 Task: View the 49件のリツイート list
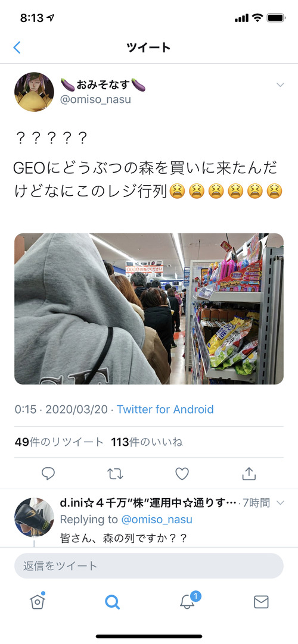(59, 442)
